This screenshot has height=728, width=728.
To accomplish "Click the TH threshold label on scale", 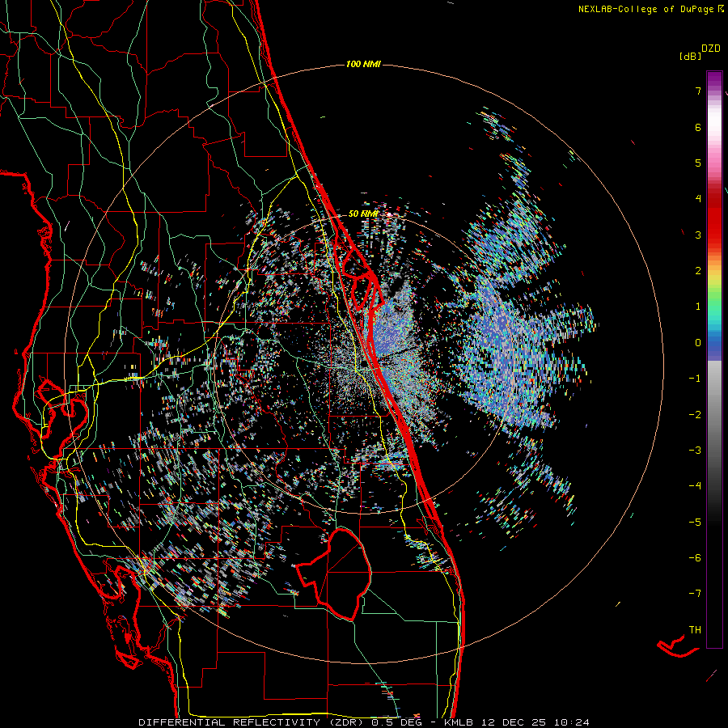I will [695, 630].
